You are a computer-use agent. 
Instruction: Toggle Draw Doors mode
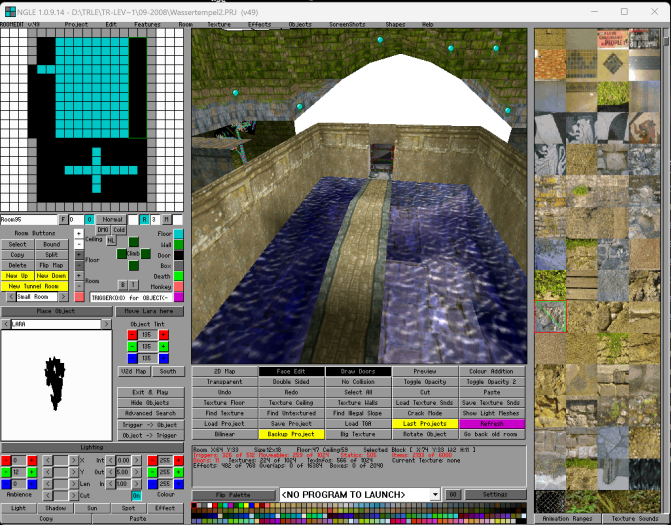[358, 371]
